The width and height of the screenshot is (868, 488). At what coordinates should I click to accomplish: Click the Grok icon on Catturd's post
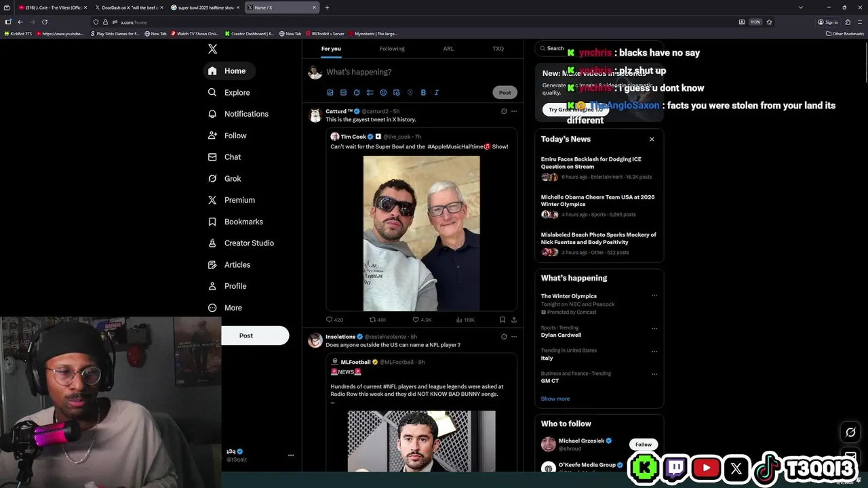pos(503,111)
